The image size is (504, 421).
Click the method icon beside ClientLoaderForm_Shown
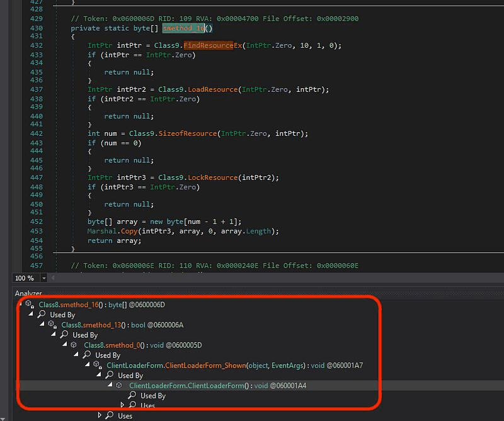[x=98, y=365]
